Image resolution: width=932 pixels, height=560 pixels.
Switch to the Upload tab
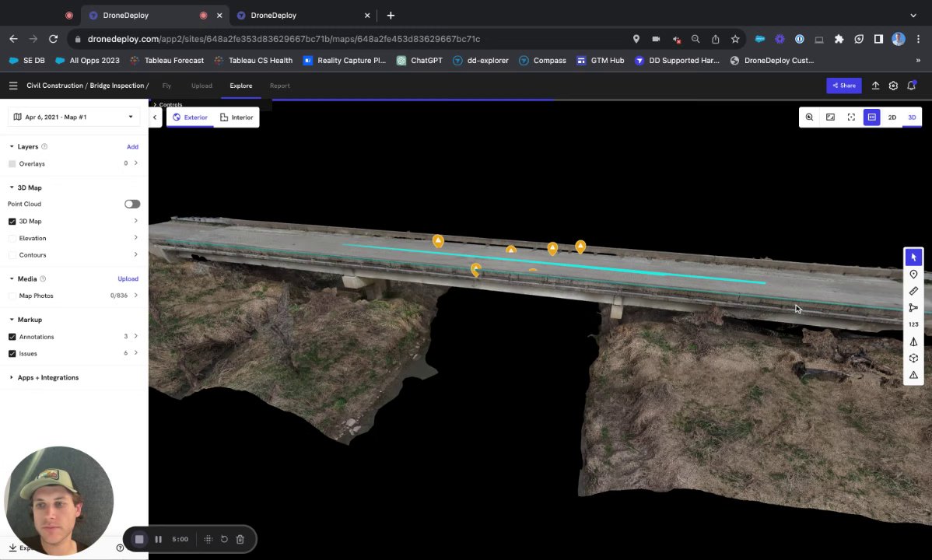click(x=201, y=86)
